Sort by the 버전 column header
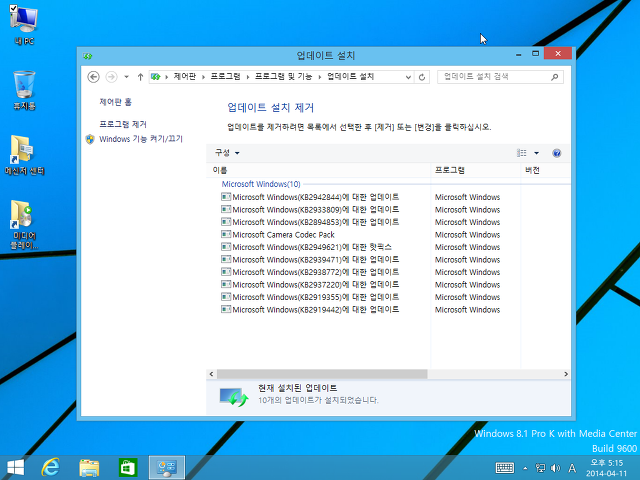The image size is (640, 480). click(x=546, y=170)
